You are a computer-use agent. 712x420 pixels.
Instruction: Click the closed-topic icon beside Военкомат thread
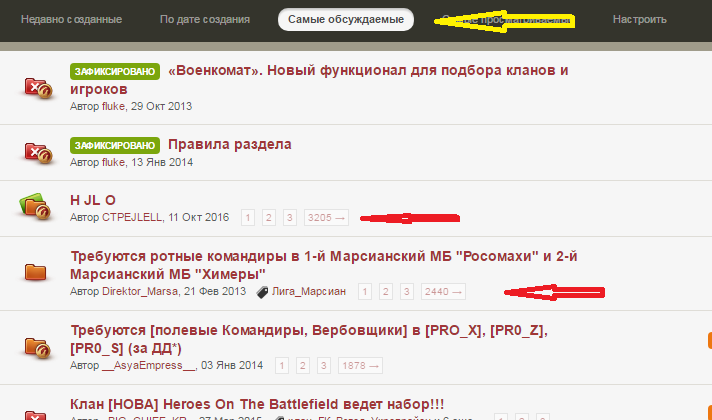38,88
